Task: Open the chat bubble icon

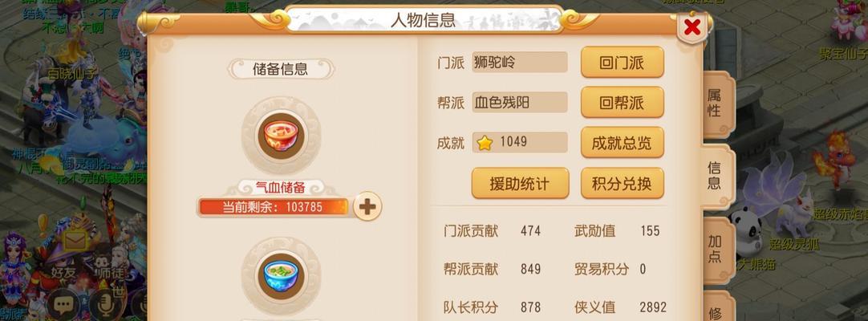Action: click(65, 304)
